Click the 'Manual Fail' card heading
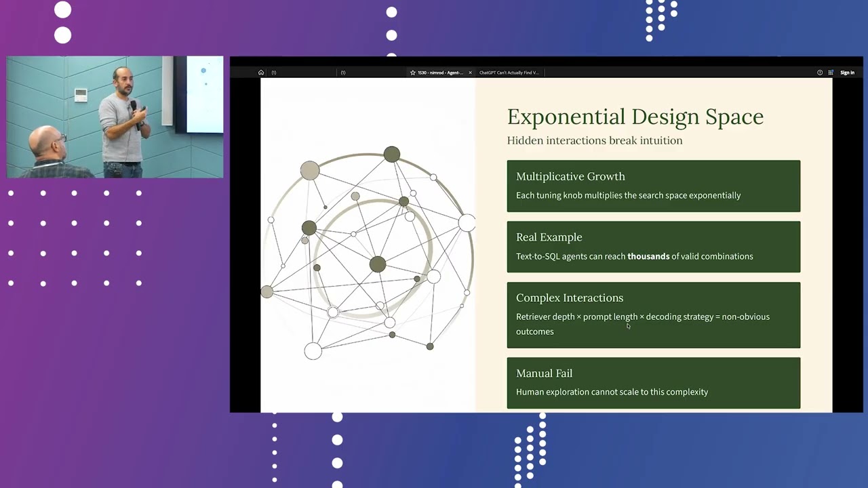 [x=545, y=373]
